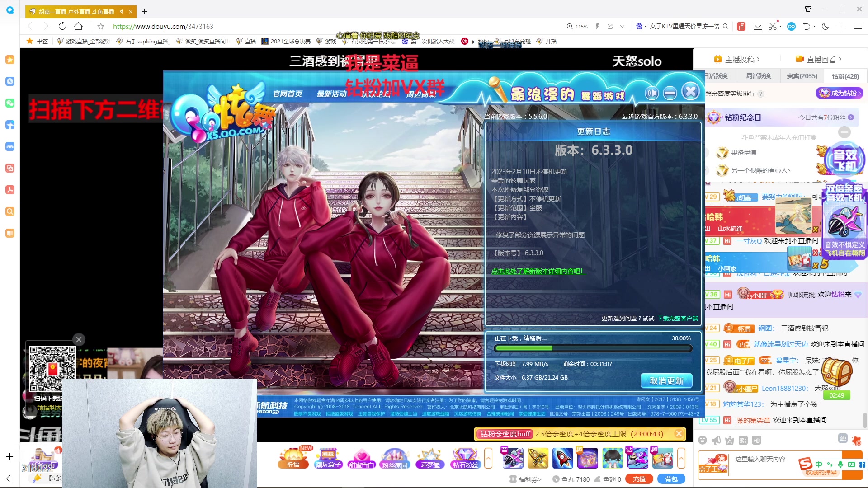Open the 书签 bookmarks folder

pos(38,41)
